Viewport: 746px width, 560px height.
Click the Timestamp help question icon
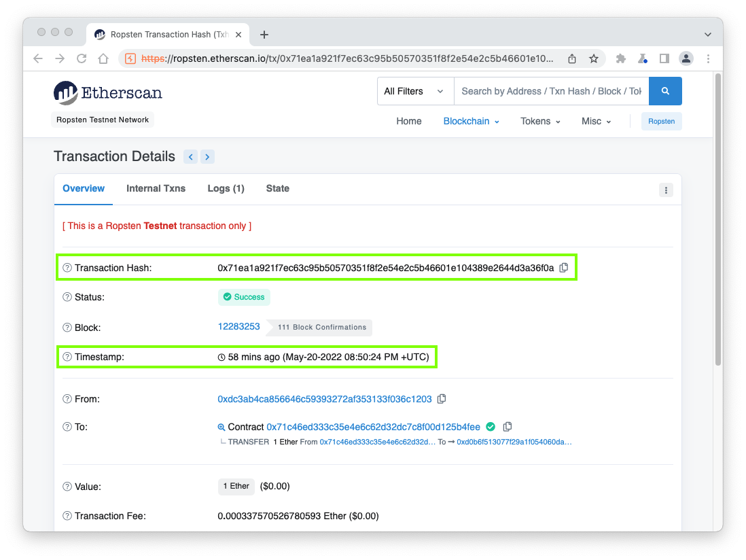coord(67,357)
